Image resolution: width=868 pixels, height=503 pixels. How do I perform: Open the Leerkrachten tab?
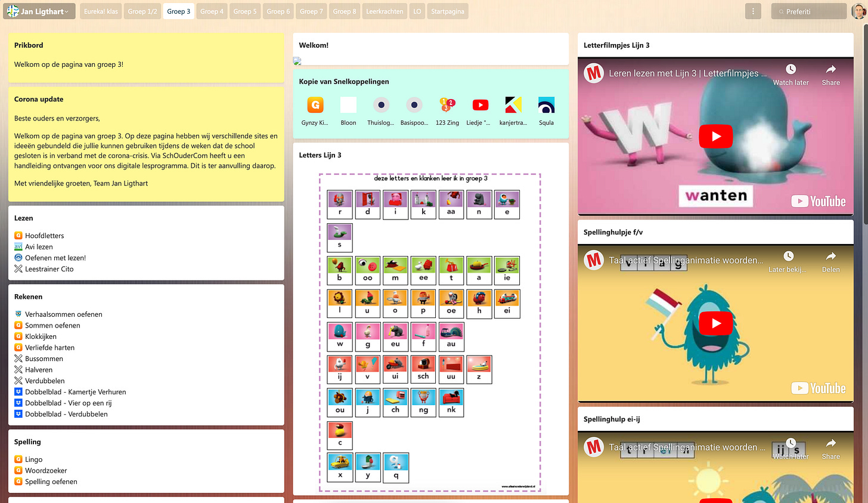coord(385,11)
